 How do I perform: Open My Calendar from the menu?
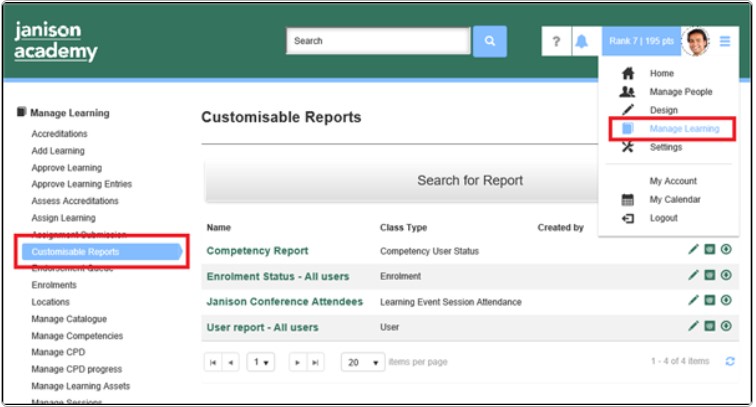(x=675, y=199)
